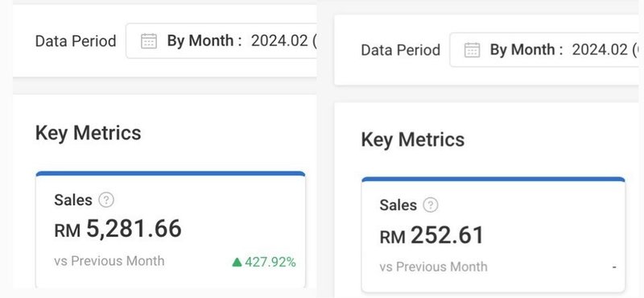Click the RM 252.61 sales amount
Screen dimensions: 644x298
(x=431, y=235)
